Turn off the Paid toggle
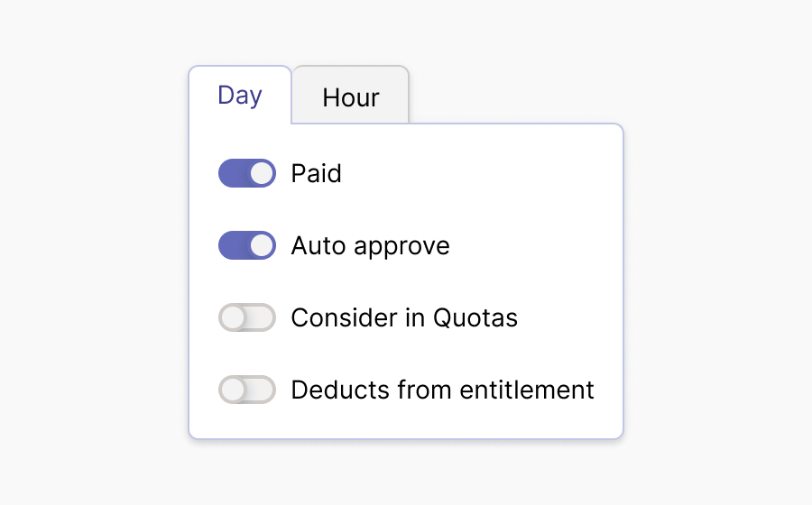This screenshot has height=505, width=812. [246, 173]
